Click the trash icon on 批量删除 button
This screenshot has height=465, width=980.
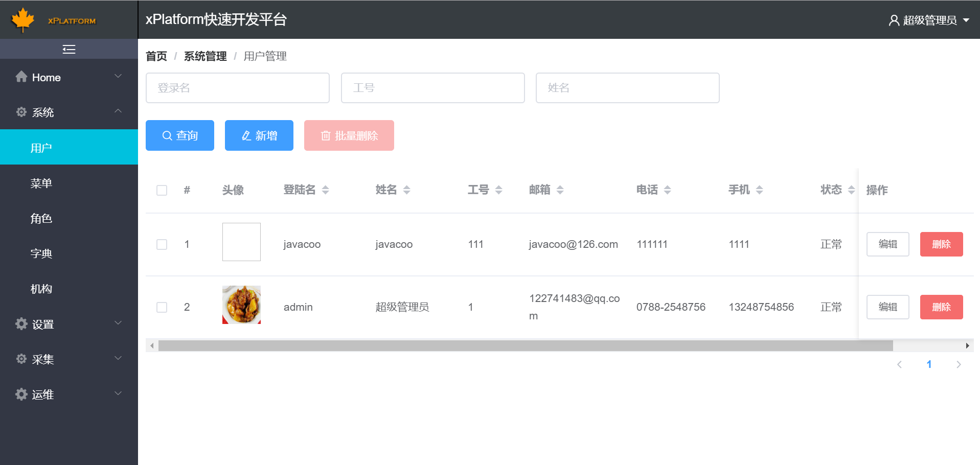(x=327, y=135)
